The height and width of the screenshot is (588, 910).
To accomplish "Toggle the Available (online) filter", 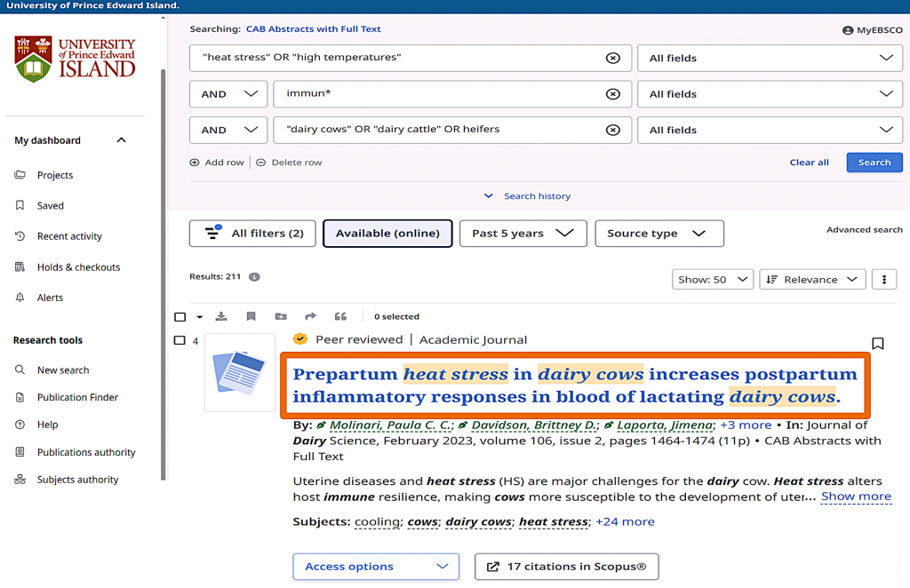I will point(387,234).
